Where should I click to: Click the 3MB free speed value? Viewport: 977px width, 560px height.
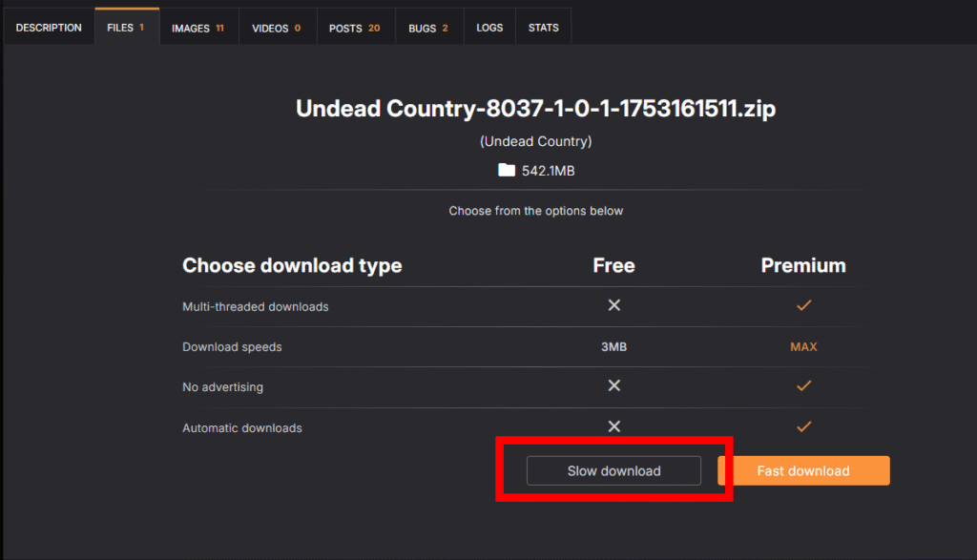[x=613, y=347]
